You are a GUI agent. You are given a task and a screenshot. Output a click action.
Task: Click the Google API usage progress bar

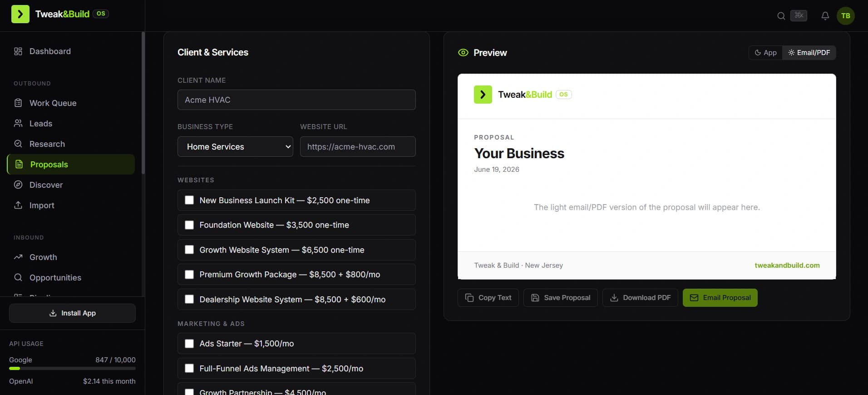coord(72,369)
